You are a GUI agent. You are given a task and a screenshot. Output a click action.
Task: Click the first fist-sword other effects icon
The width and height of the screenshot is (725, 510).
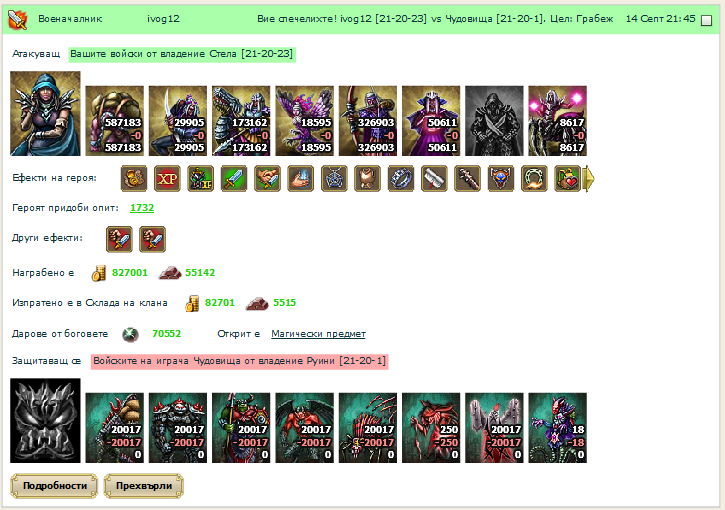click(x=119, y=239)
